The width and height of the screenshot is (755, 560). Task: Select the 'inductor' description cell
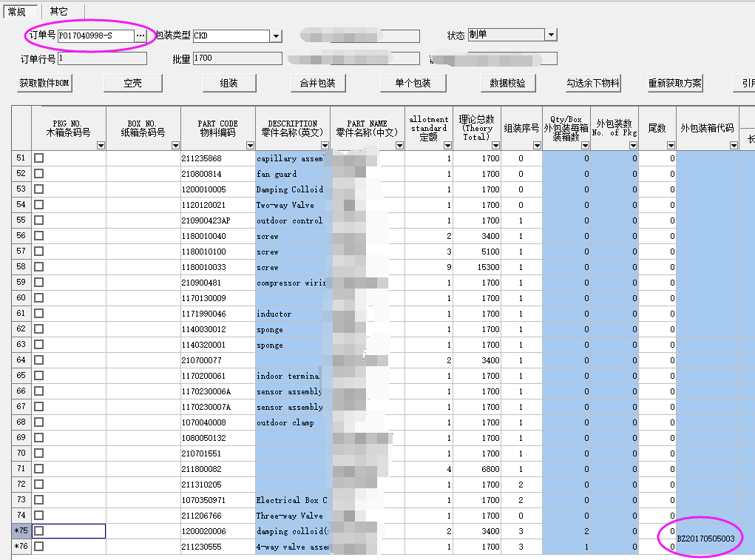tap(293, 314)
